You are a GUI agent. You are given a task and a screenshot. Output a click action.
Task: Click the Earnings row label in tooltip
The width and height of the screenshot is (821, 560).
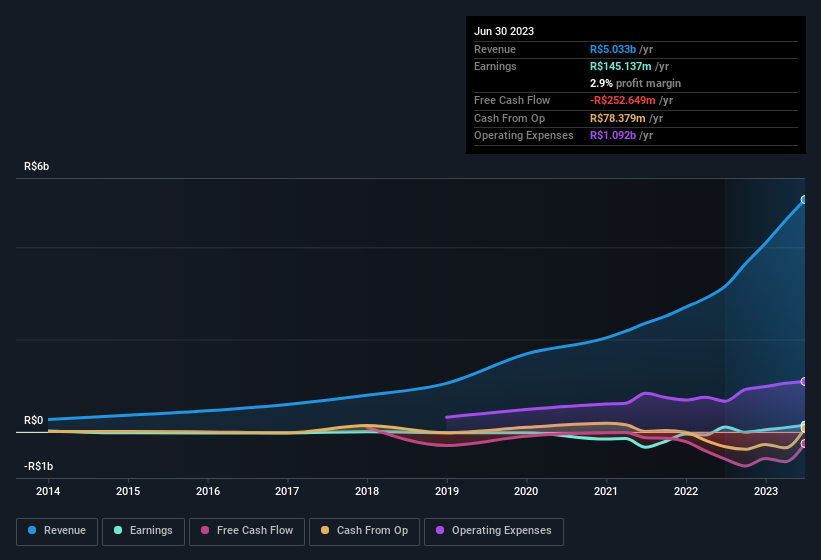(x=495, y=66)
